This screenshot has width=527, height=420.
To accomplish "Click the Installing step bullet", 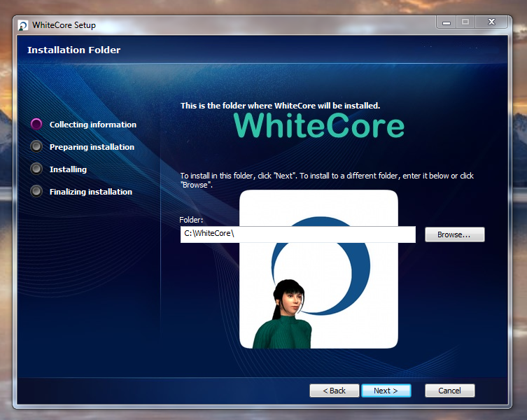I will point(36,169).
